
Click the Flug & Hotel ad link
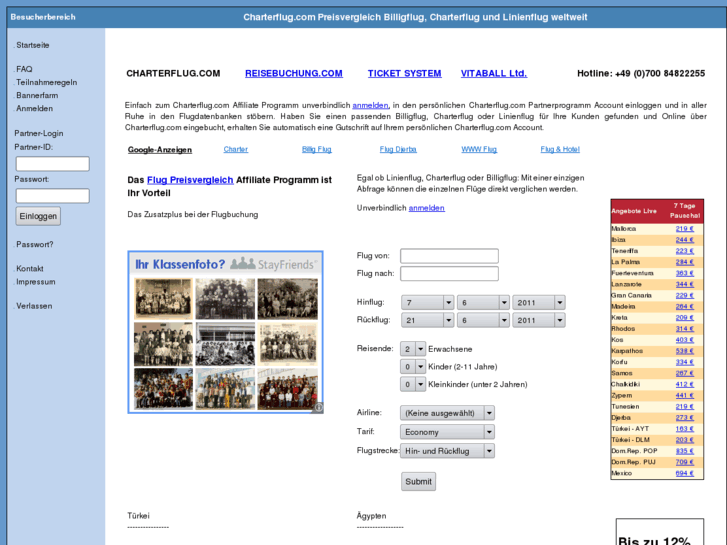pyautogui.click(x=560, y=149)
